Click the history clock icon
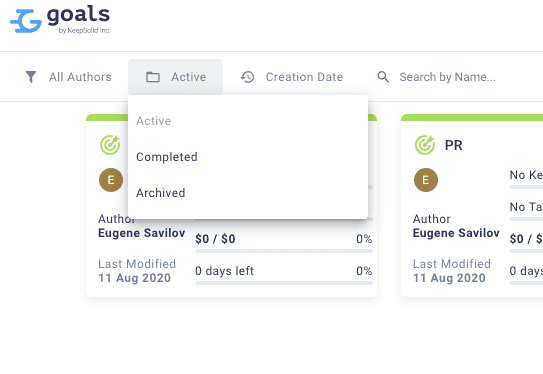Viewport: 543px width, 374px height. click(247, 77)
